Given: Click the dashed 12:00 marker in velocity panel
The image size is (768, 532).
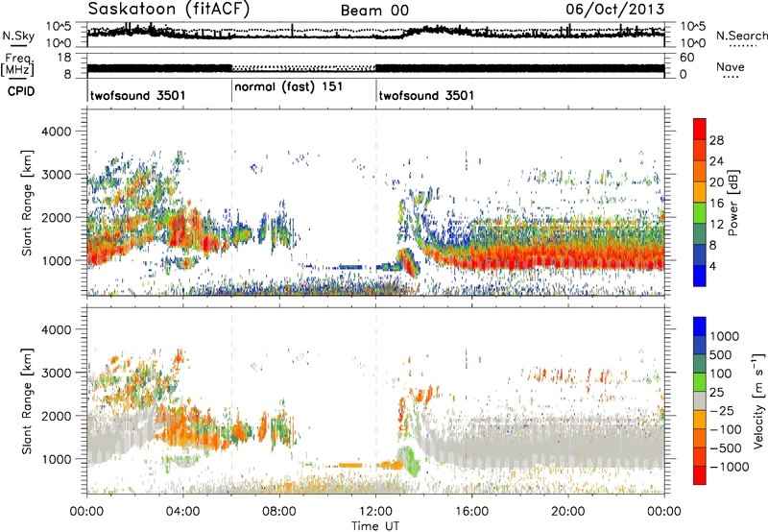Looking at the screenshot, I should (x=376, y=400).
